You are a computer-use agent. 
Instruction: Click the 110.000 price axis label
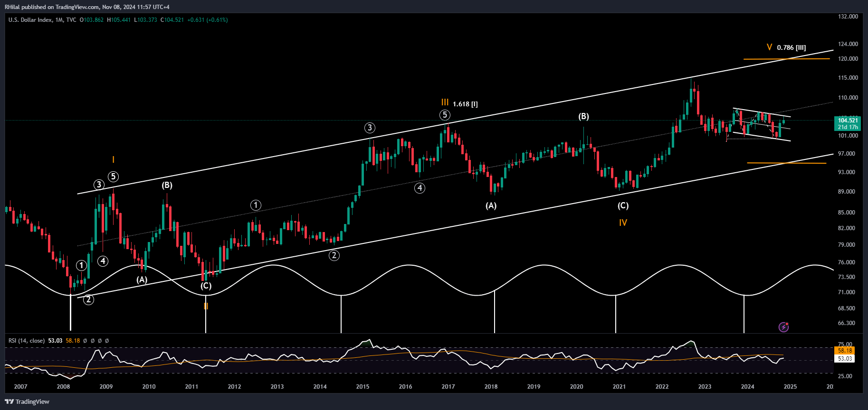pos(848,98)
